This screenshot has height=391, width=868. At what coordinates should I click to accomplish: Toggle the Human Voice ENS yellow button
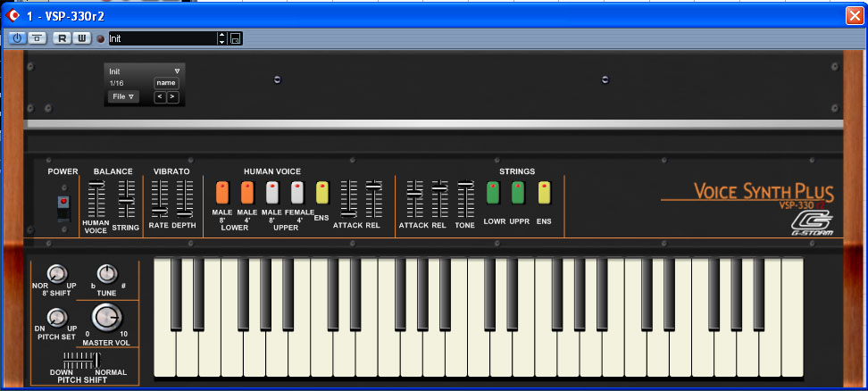tap(322, 193)
